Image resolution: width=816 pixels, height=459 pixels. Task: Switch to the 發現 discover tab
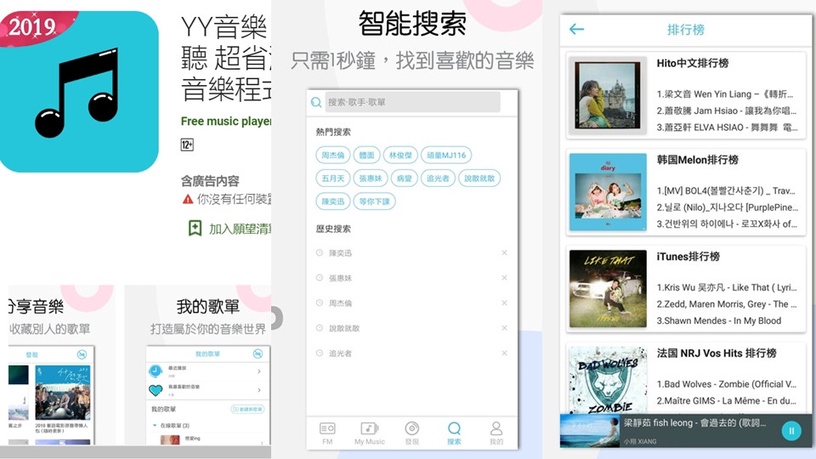(412, 433)
